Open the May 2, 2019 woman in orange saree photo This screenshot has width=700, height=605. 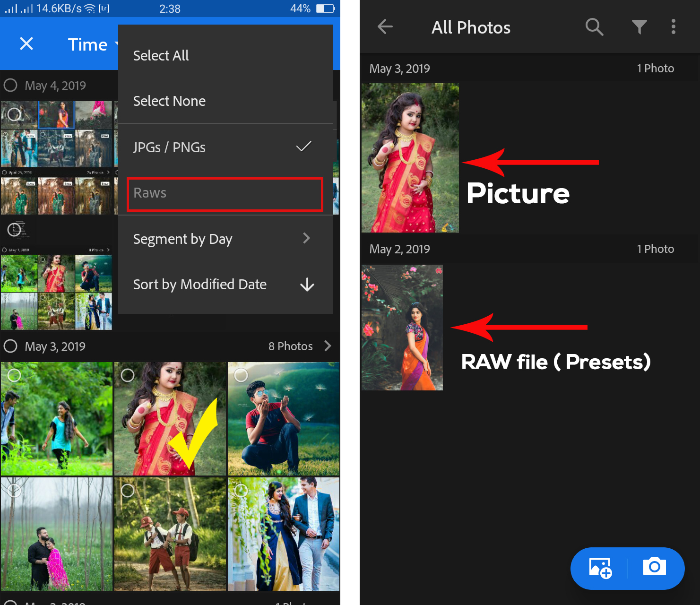[402, 328]
